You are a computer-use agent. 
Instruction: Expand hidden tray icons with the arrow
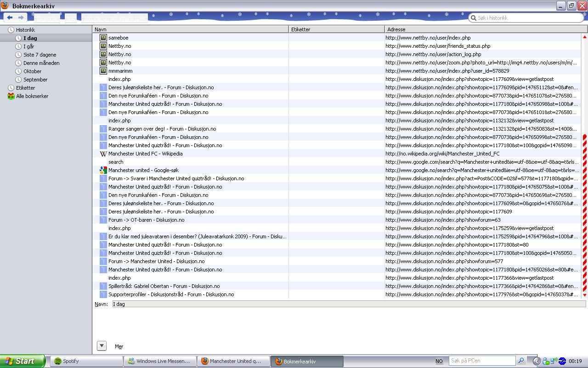[536, 361]
